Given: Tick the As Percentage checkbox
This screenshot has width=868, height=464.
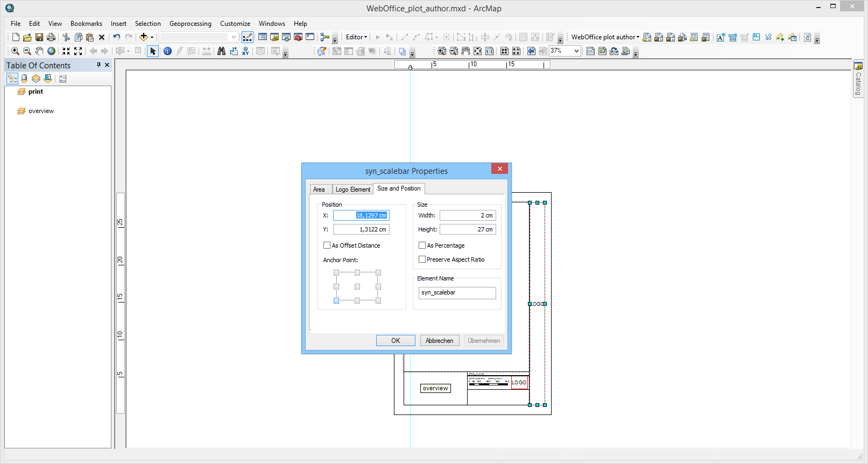Looking at the screenshot, I should (x=422, y=245).
